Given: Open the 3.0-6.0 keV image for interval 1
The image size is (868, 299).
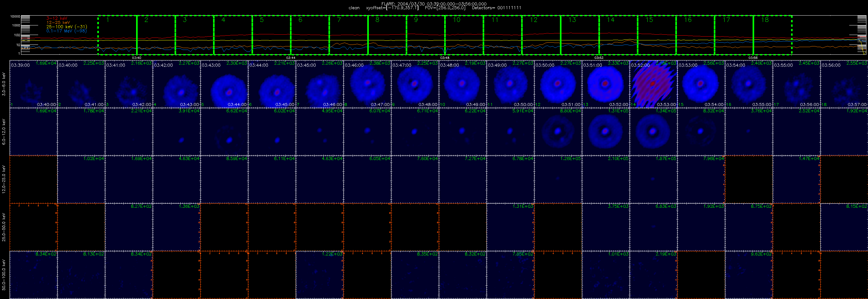Looking at the screenshot, I should [x=33, y=84].
